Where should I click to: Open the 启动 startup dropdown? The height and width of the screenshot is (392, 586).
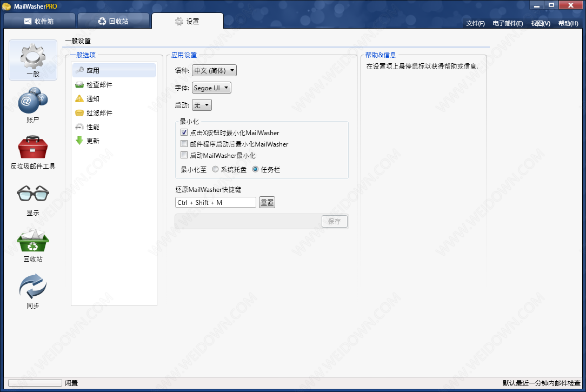(202, 105)
